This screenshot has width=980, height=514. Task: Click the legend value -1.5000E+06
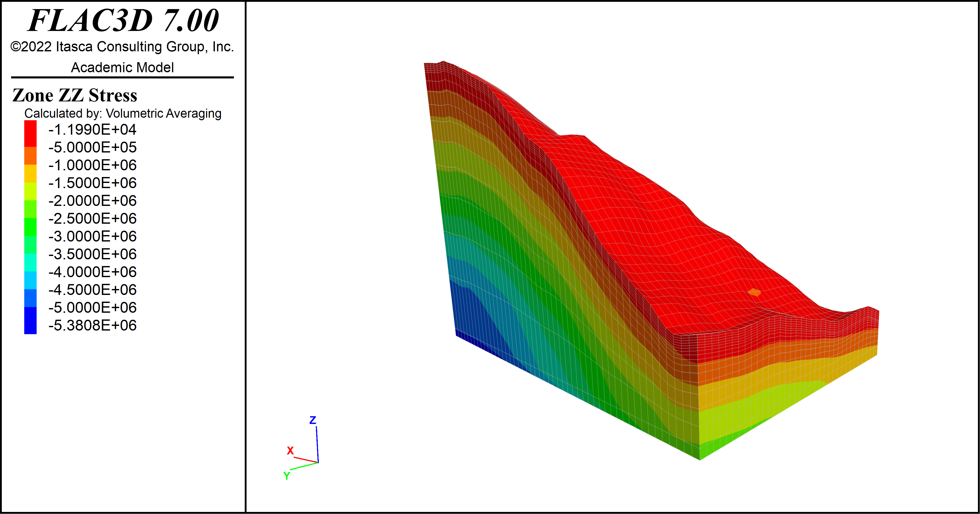click(92, 183)
